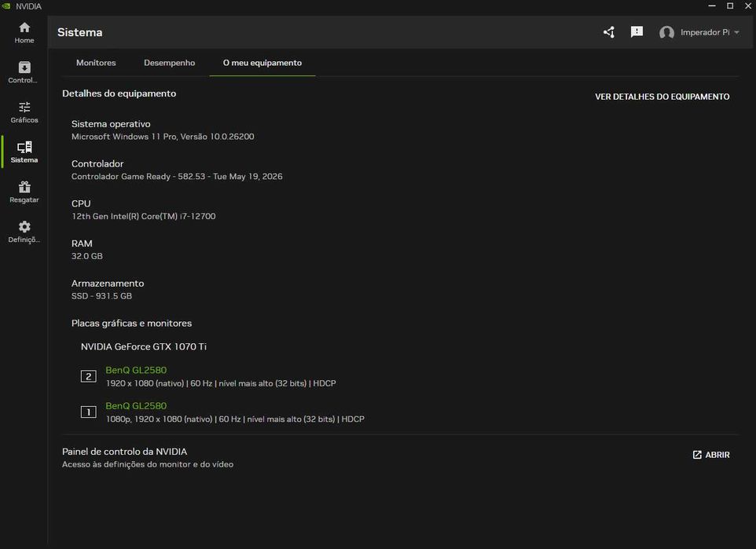The height and width of the screenshot is (549, 756).
Task: Open the BenQ GL2580 link for monitor 2
Action: click(x=136, y=370)
